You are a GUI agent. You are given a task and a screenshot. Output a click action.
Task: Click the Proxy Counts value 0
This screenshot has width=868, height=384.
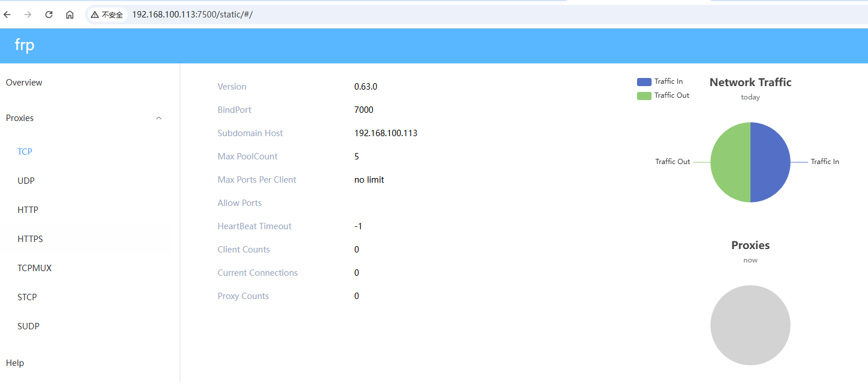pos(357,296)
